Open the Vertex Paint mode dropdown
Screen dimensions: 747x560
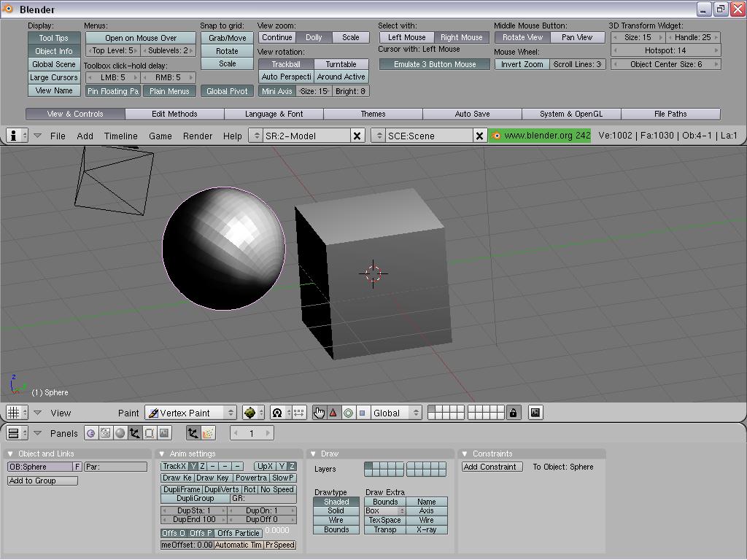coord(191,413)
